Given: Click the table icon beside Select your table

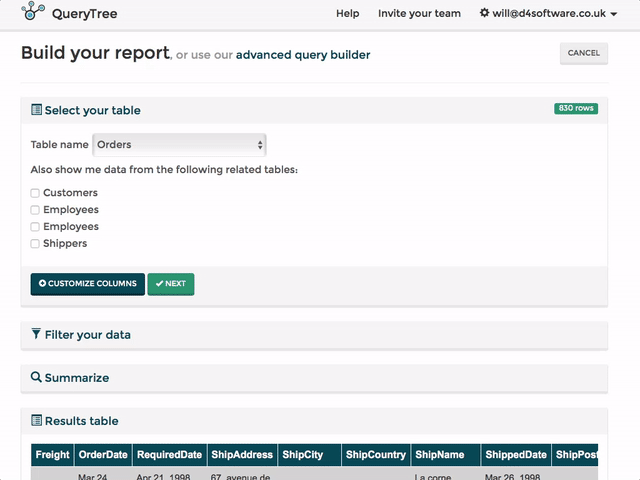Looking at the screenshot, I should tap(36, 110).
